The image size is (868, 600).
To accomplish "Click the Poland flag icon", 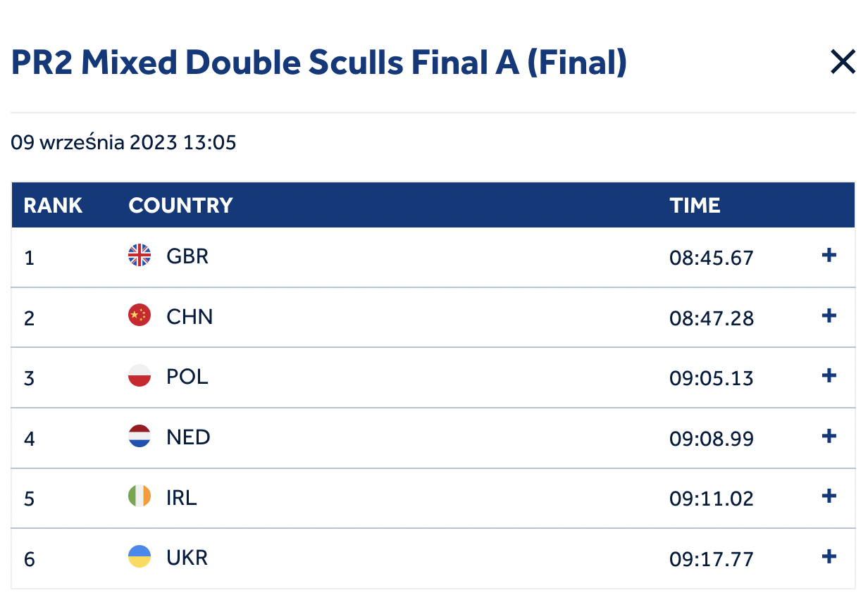I will (x=139, y=375).
